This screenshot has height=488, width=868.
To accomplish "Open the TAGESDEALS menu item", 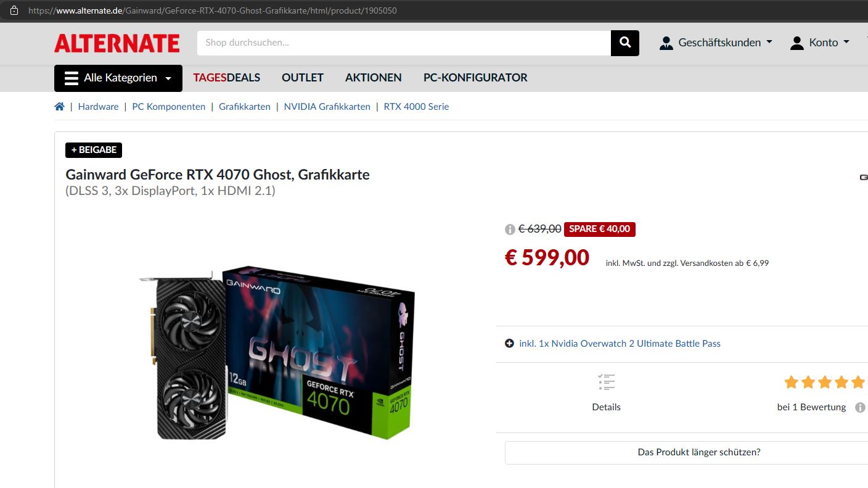I will (227, 78).
